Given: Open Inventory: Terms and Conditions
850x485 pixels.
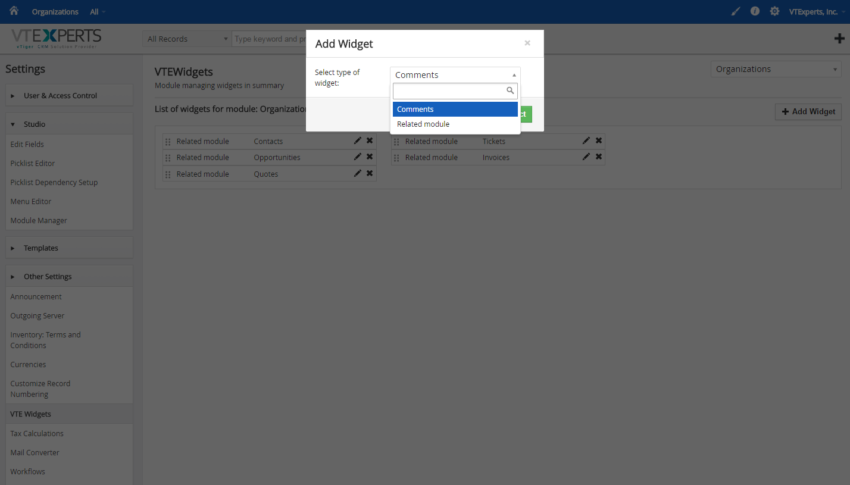Looking at the screenshot, I should [46, 340].
